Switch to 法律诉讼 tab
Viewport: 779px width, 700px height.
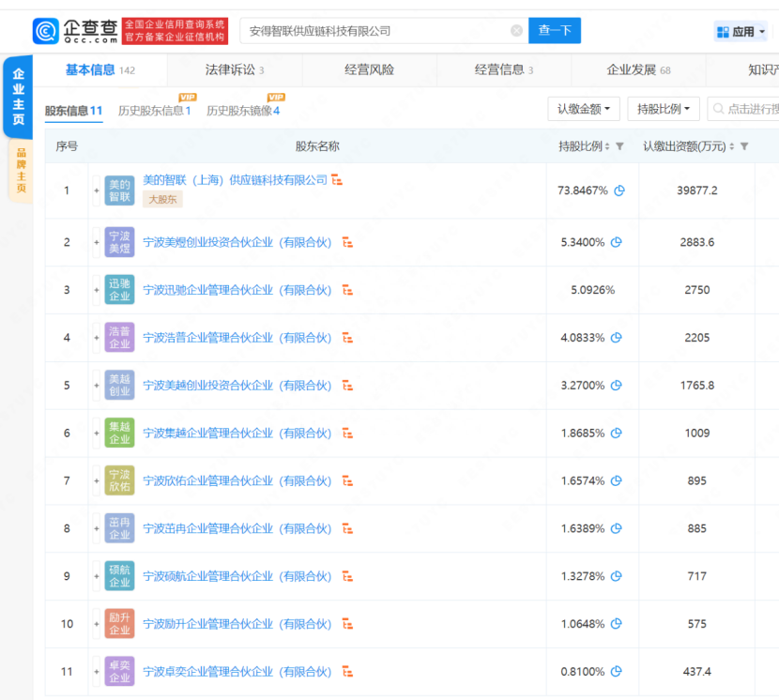235,70
